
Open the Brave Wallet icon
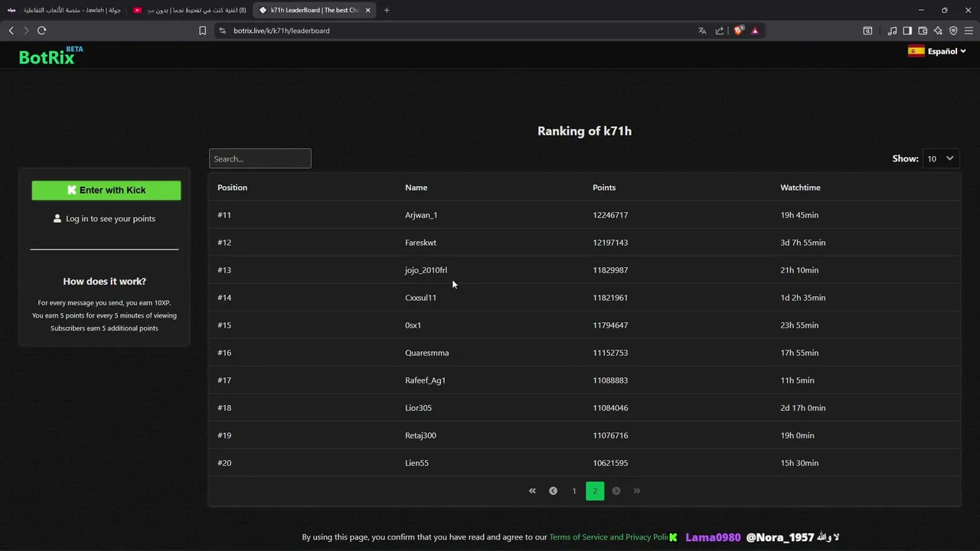923,31
